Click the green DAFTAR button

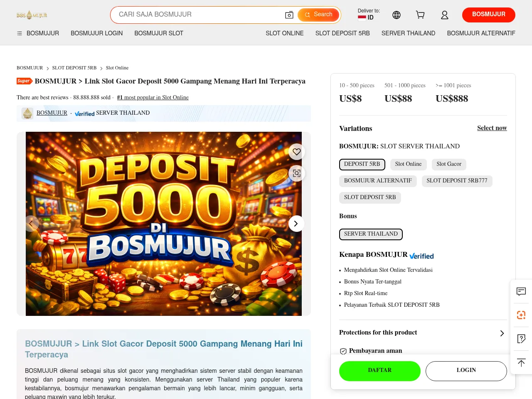coord(380,371)
